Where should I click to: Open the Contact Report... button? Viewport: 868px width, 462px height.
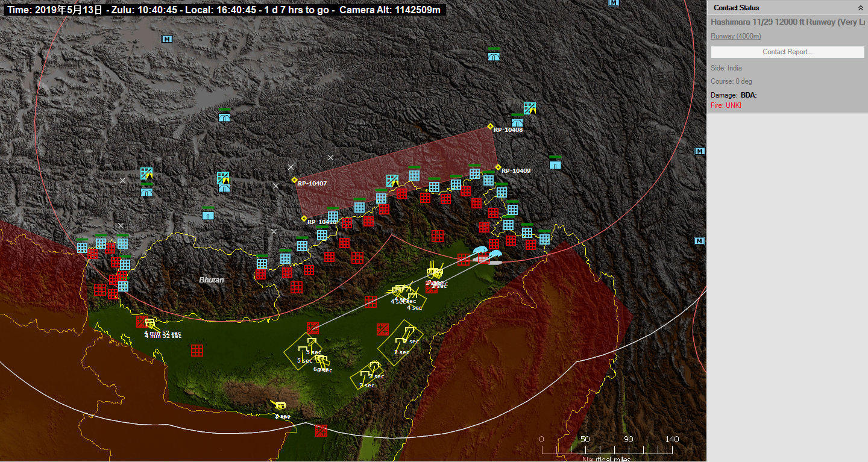(x=787, y=52)
